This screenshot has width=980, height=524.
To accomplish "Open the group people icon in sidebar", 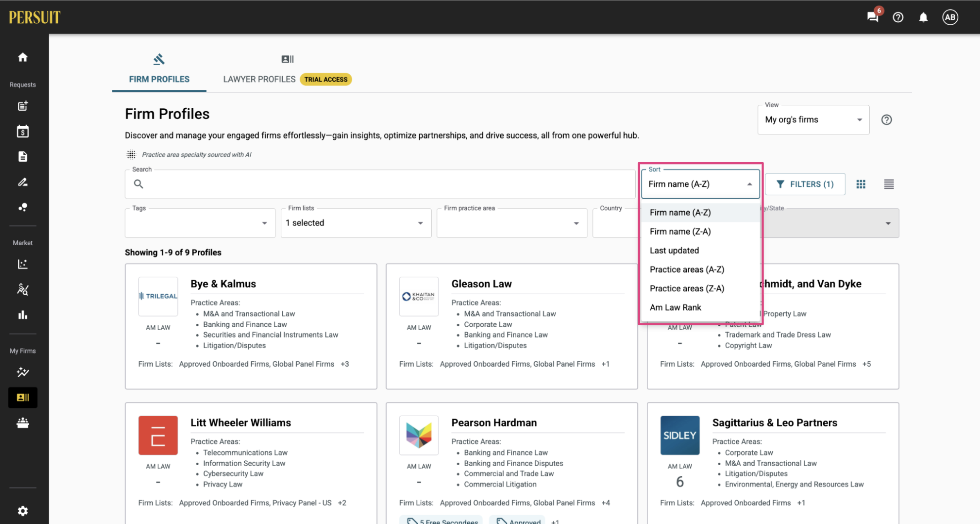I will (x=23, y=423).
